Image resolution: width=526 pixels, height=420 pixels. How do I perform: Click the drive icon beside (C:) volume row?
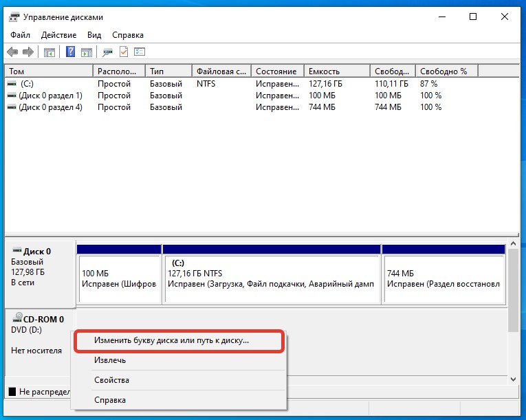(12, 84)
